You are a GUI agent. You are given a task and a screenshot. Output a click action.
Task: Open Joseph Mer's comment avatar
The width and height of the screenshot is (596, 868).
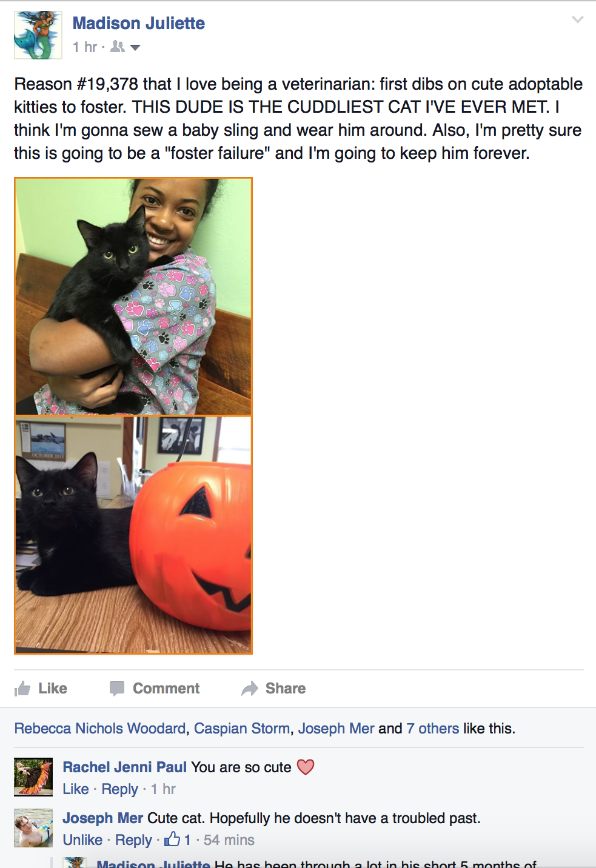coord(33,828)
